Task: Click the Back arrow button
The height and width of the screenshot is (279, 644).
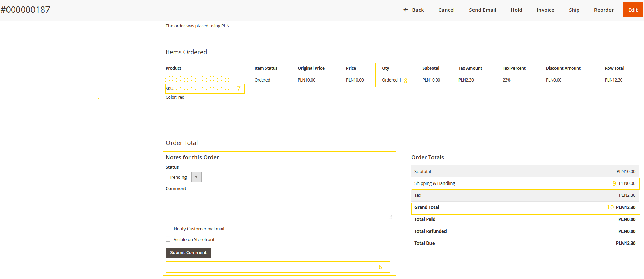Action: (413, 10)
